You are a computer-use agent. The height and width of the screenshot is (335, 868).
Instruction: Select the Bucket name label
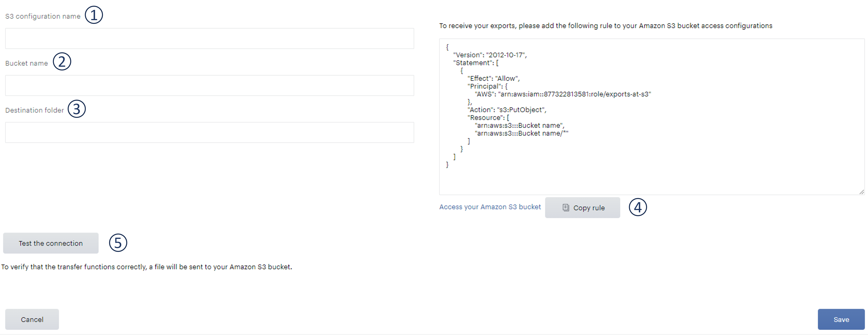pos(26,63)
